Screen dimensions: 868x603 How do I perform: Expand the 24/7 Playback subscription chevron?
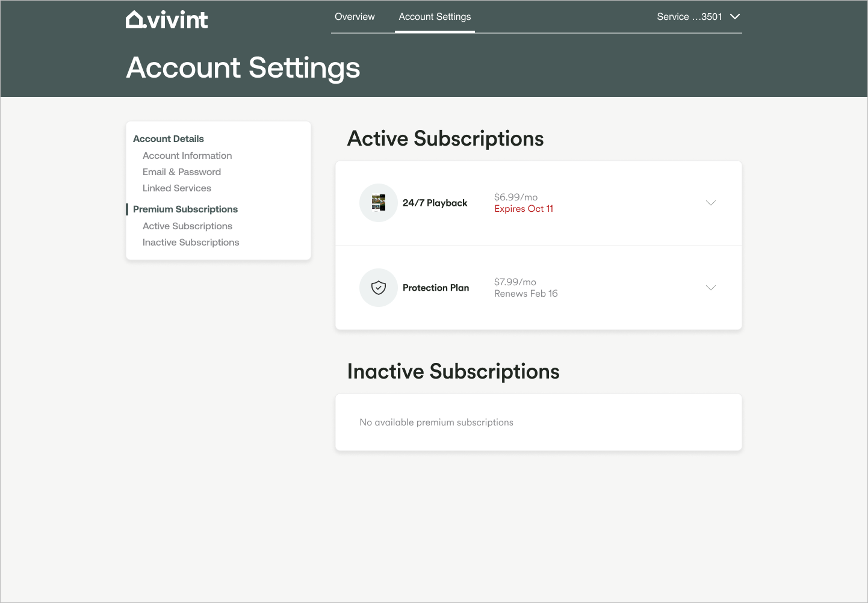[710, 203]
